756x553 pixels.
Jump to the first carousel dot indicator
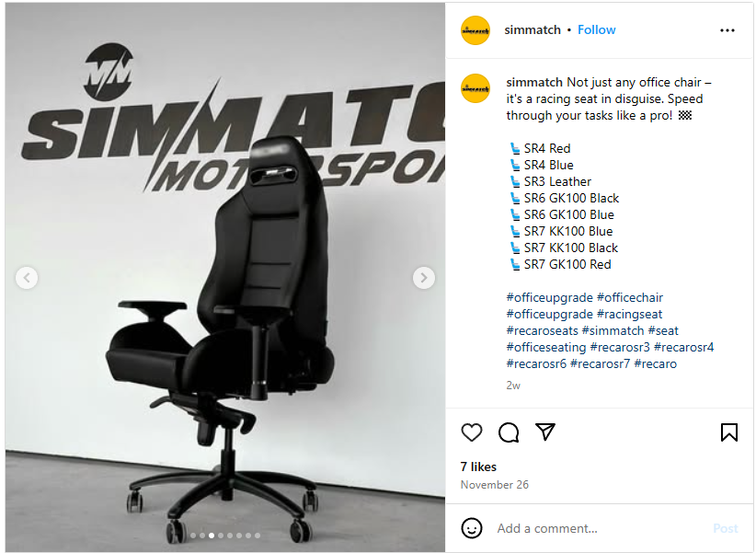(193, 536)
